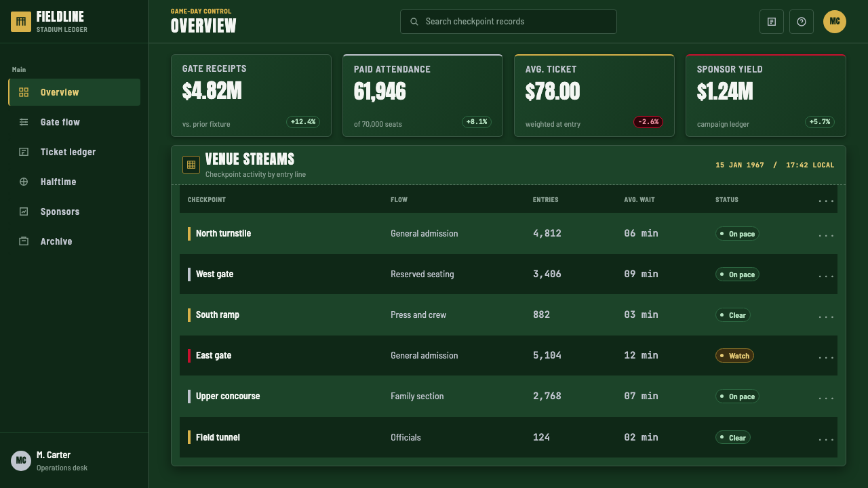868x488 pixels.
Task: Click the Family section flow cell
Action: pos(417,396)
